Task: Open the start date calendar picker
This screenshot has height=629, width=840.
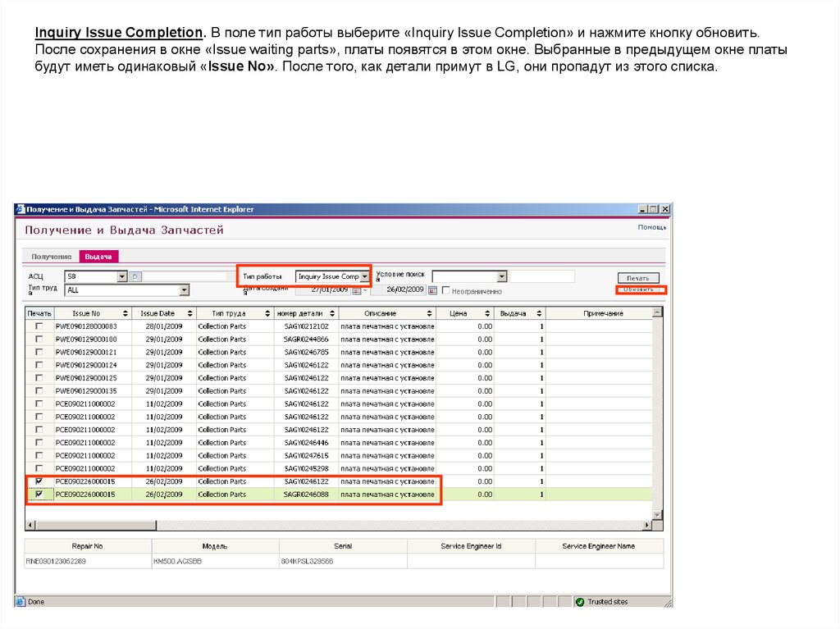Action: point(357,290)
